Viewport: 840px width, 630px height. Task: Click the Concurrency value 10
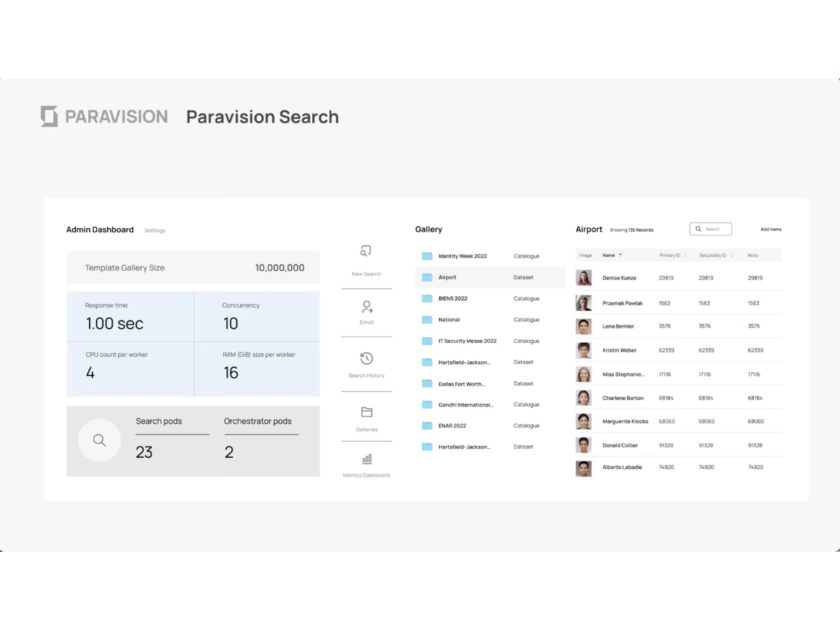[230, 323]
